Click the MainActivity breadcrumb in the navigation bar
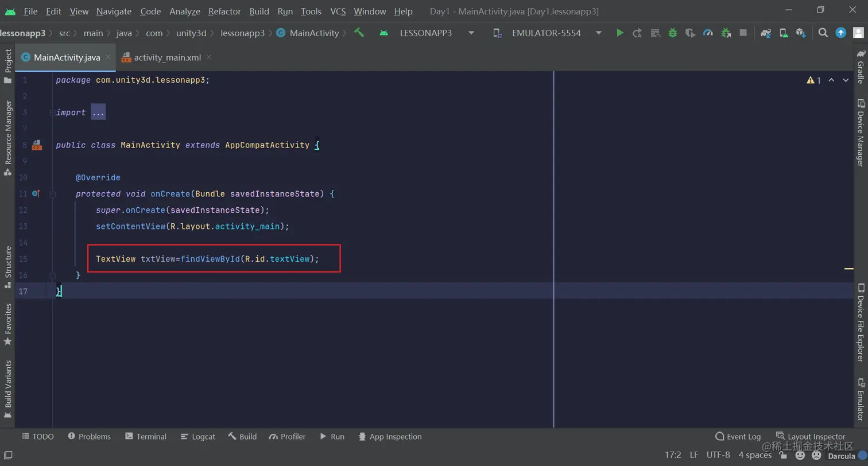Screen dimensions: 868x466 tap(308, 33)
